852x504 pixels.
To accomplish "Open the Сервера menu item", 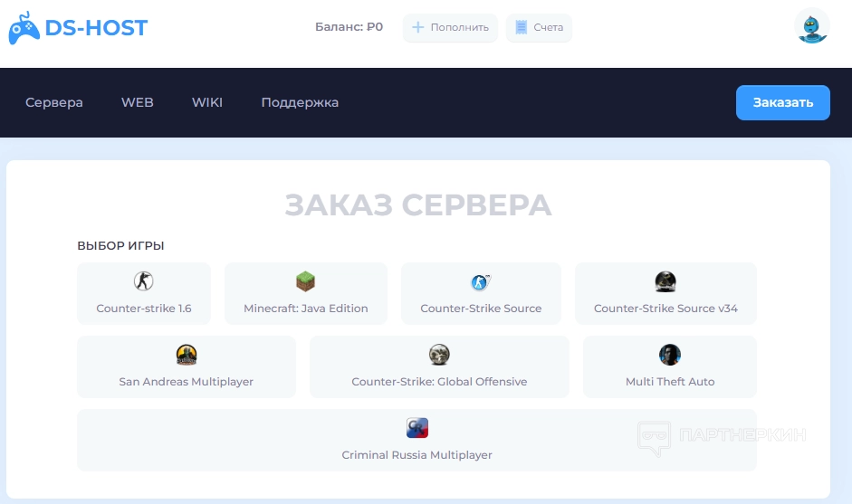I will (x=54, y=102).
